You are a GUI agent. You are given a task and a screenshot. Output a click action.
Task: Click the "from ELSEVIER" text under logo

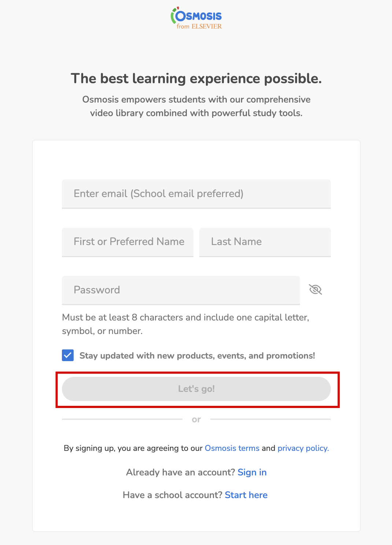tap(199, 26)
